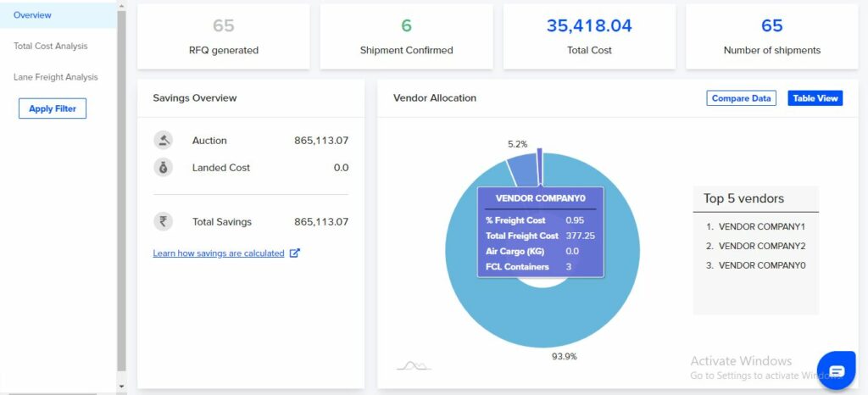Click the Landed Cost money bag icon
The height and width of the screenshot is (395, 868).
pyautogui.click(x=163, y=168)
